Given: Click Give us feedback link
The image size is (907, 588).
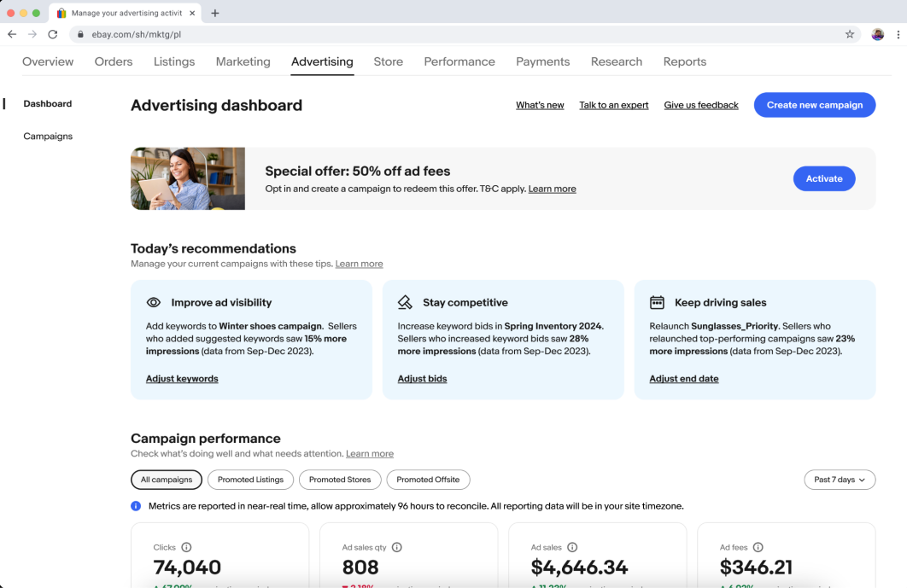Looking at the screenshot, I should tap(701, 105).
